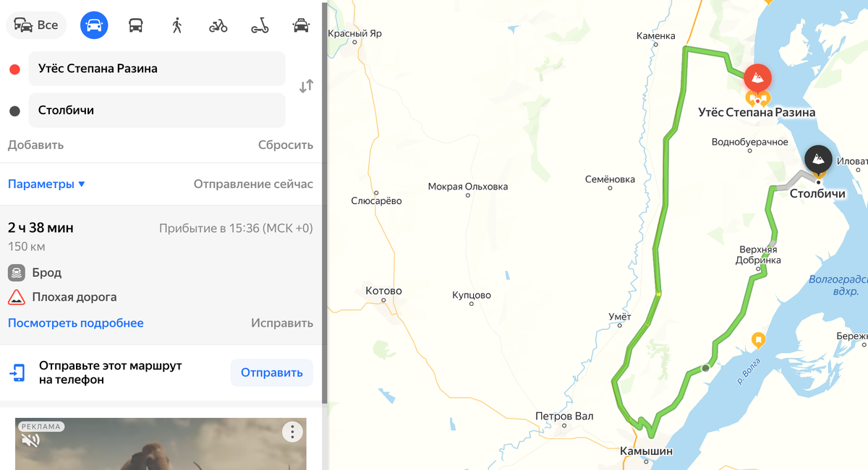Switch to public transport bus mode
Viewport: 868px width, 470px height.
tap(136, 25)
